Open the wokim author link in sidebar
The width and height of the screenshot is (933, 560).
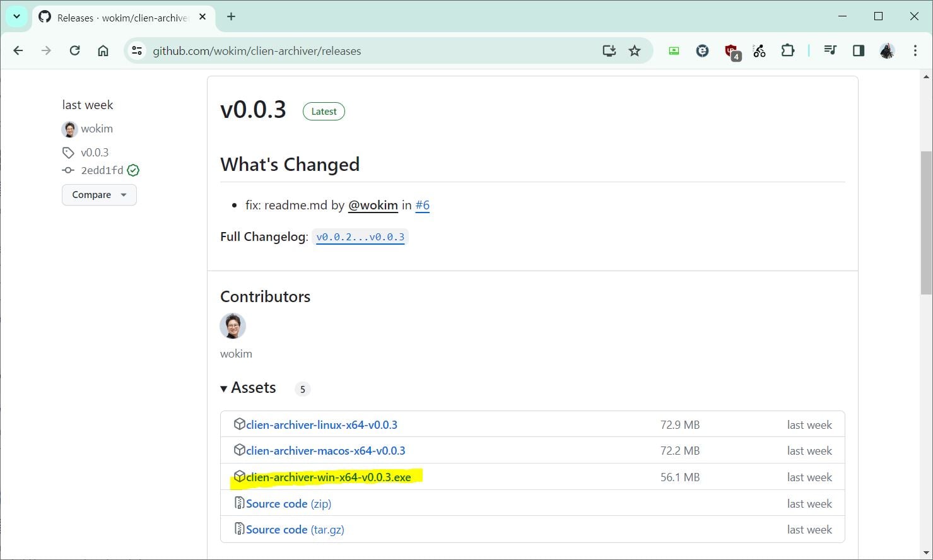[x=97, y=129]
